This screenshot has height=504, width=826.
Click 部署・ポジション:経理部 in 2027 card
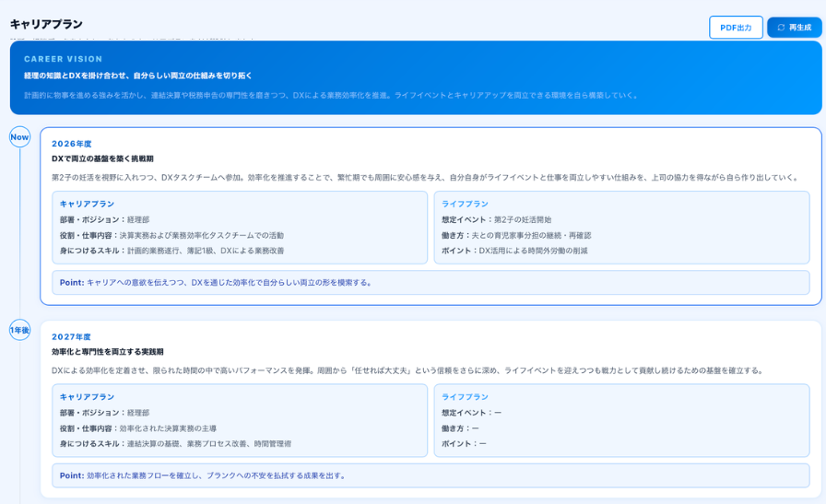coord(105,413)
